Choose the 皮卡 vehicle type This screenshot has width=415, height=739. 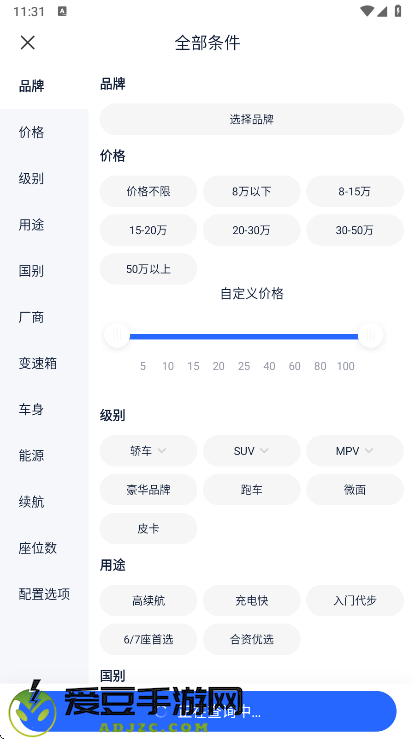point(148,528)
